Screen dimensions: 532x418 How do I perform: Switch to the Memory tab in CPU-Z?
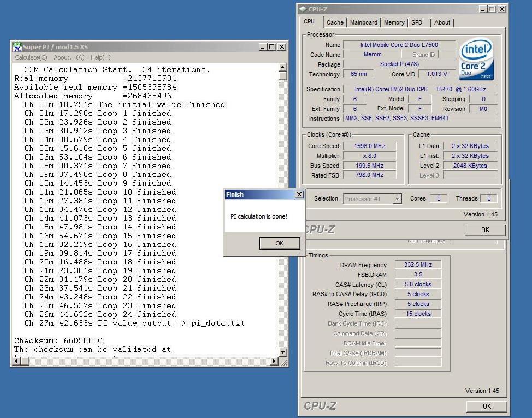pos(394,22)
